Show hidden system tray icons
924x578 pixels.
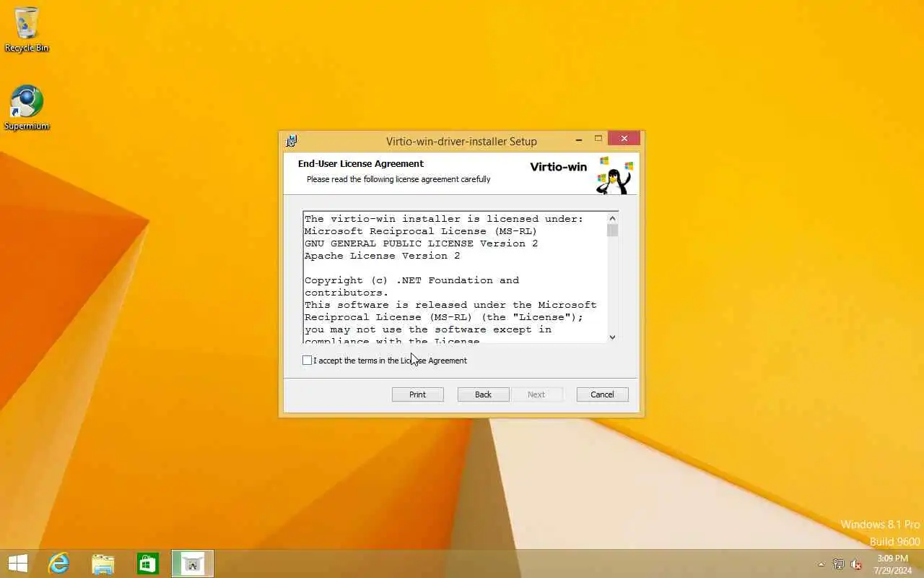(x=821, y=564)
